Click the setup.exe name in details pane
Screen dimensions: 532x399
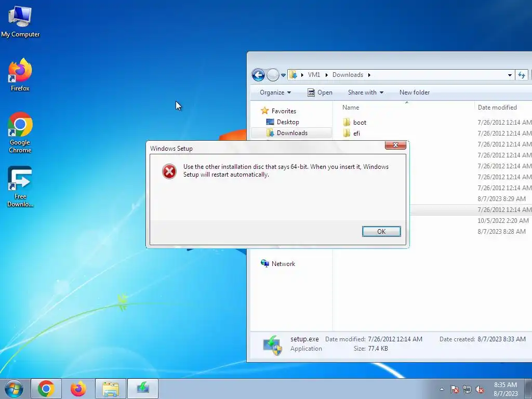(x=304, y=339)
